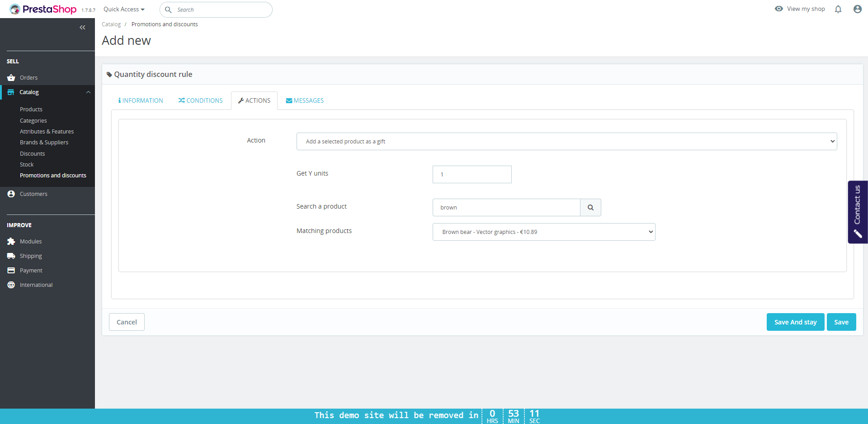This screenshot has height=424, width=868.
Task: Open Modules in the sidebar
Action: (31, 242)
